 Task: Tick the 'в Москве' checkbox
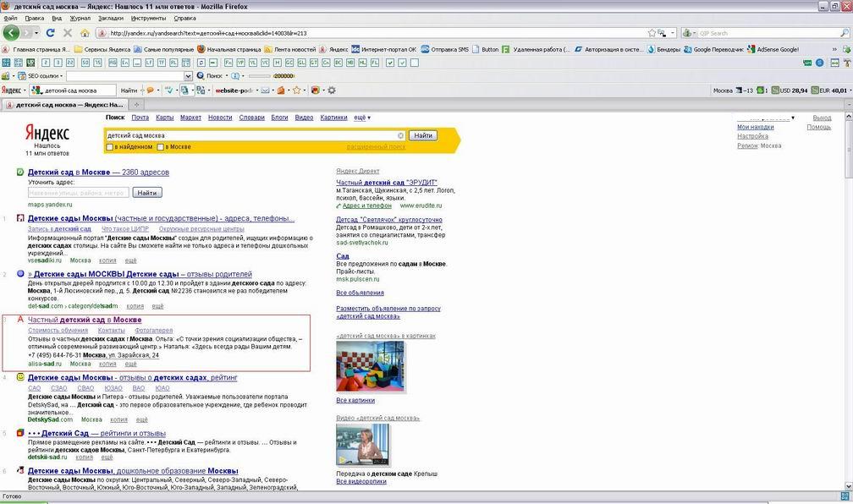160,147
